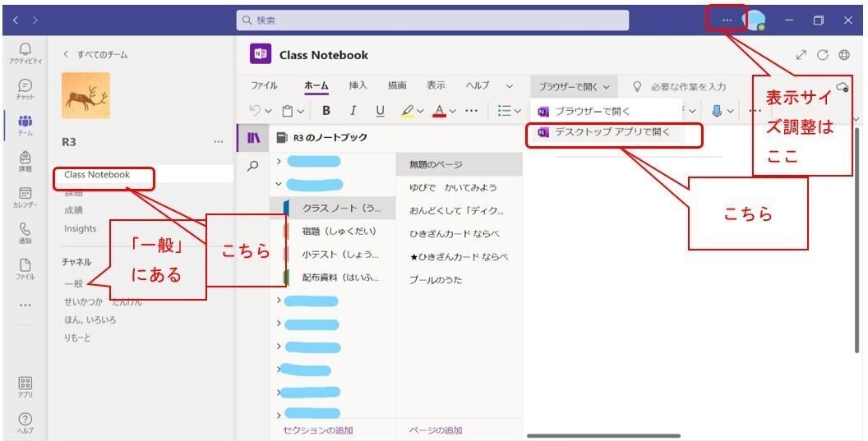Open more formatting options ellipsis after font color
Screen dimensions: 868x441
(x=471, y=111)
